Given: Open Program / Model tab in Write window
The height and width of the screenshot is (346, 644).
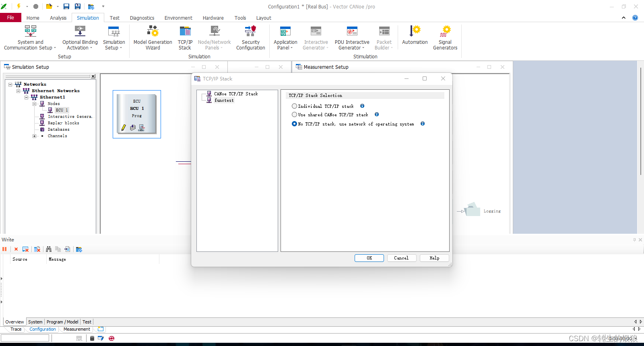Looking at the screenshot, I should click(x=62, y=322).
